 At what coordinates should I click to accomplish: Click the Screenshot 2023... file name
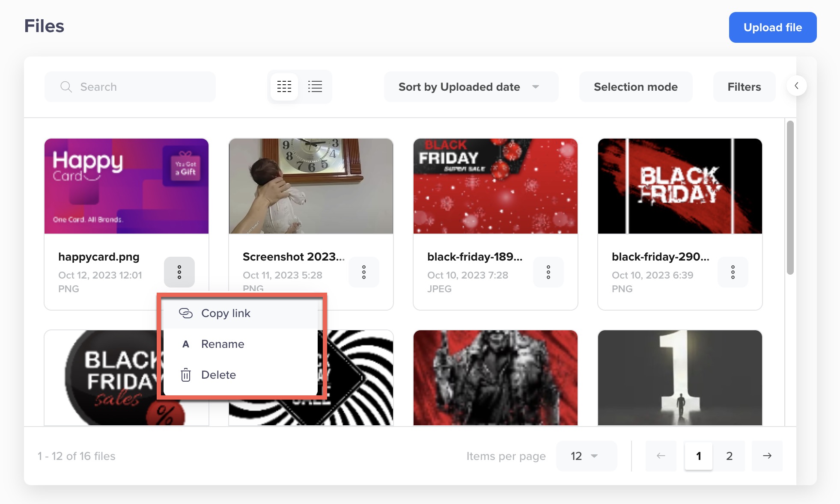coord(294,257)
